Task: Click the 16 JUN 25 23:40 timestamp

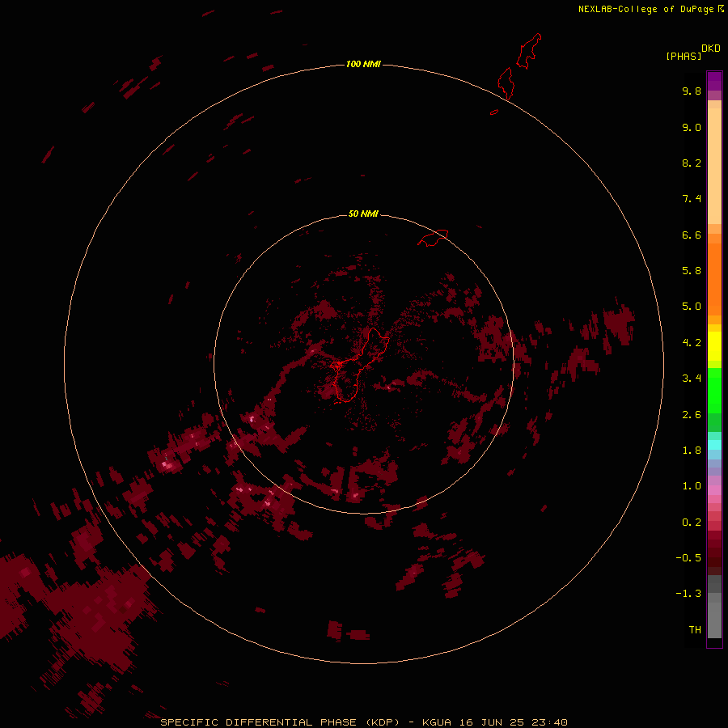Action: click(514, 722)
